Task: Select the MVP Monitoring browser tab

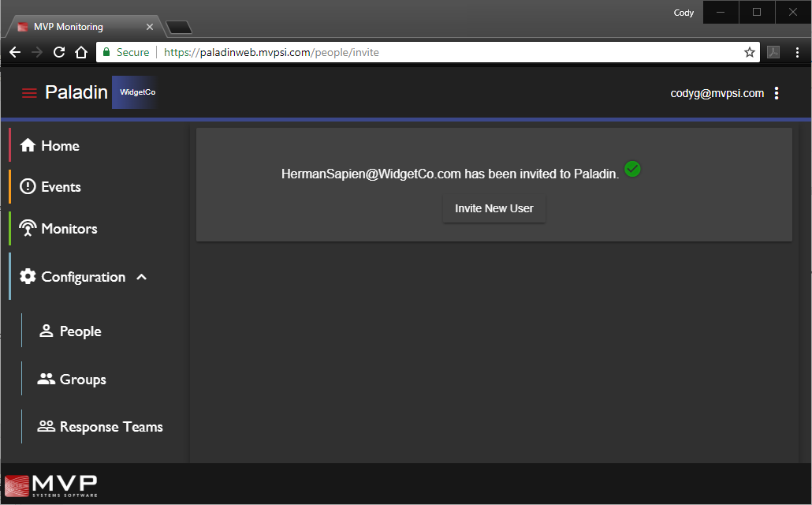Action: (79, 27)
